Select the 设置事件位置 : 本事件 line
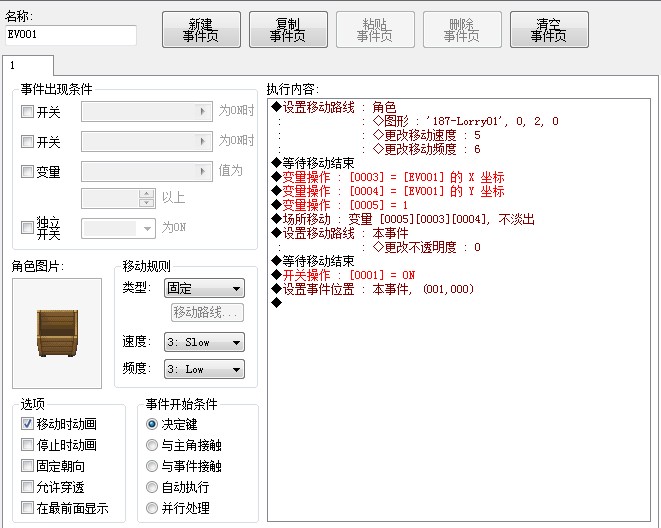The image size is (661, 528). (373, 289)
